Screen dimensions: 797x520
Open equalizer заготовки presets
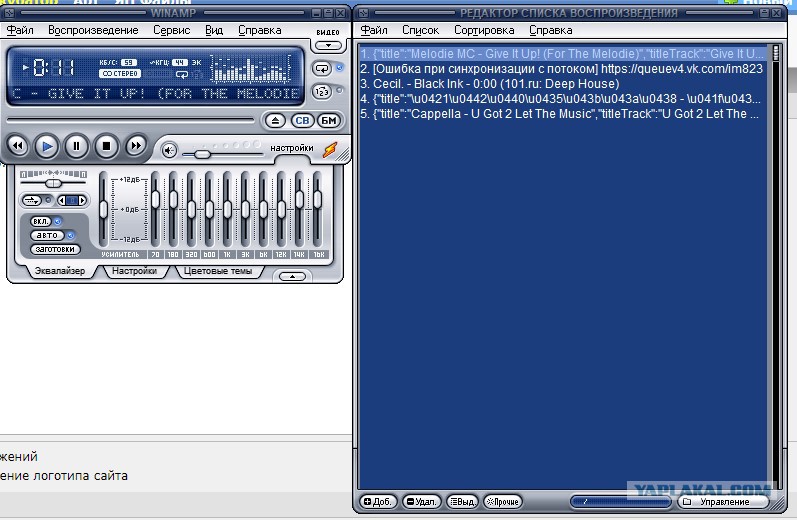point(55,249)
